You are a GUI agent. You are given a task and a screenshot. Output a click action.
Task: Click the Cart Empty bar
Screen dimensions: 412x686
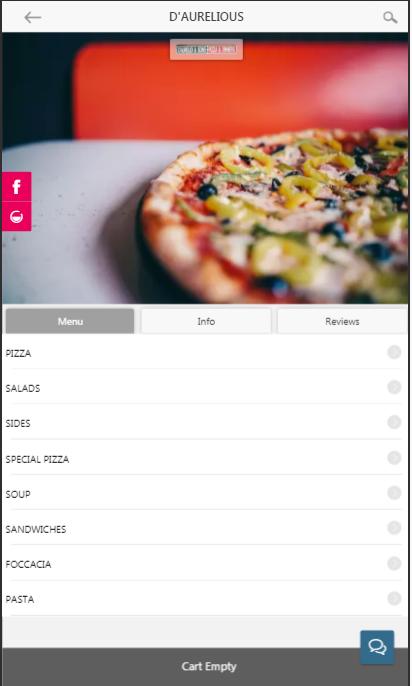tap(206, 667)
